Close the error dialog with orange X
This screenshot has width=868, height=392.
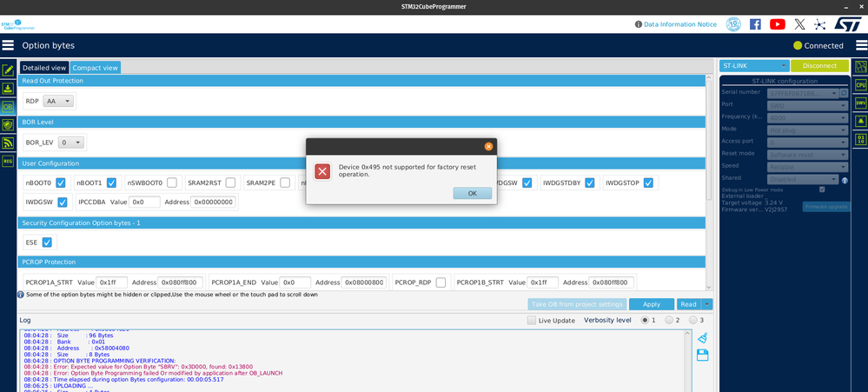[x=488, y=147]
